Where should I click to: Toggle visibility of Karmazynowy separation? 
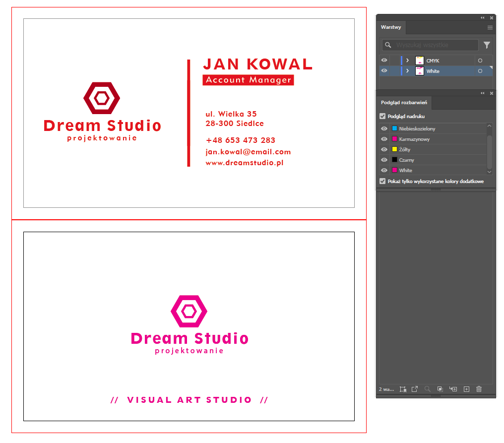point(384,139)
